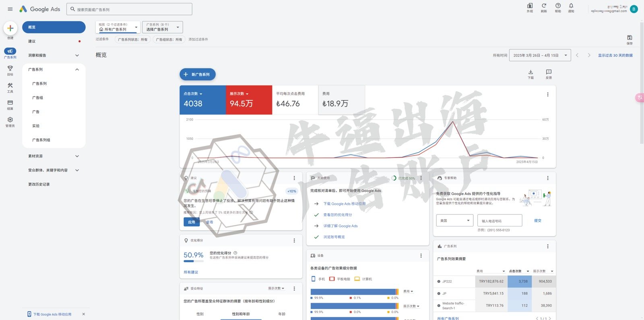This screenshot has height=320, width=644.
Task: Select 概览 in the left navigation
Action: pos(54,27)
